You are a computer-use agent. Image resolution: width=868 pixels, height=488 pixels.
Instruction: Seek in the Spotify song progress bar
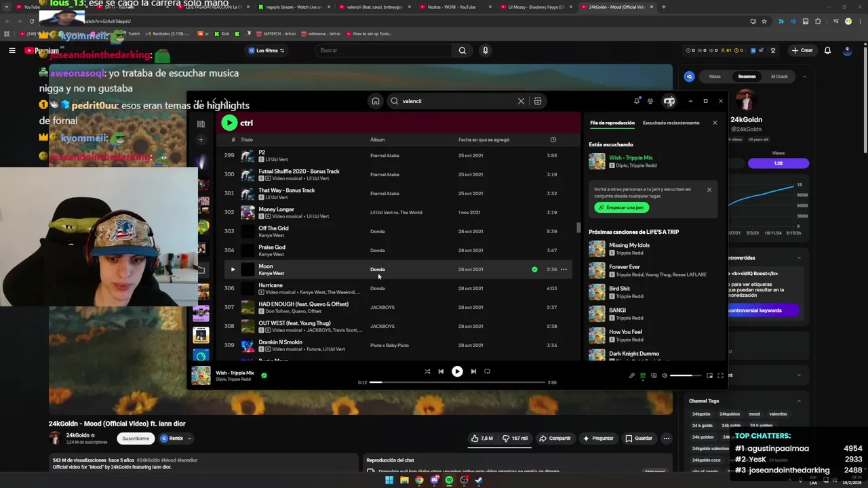click(x=458, y=382)
